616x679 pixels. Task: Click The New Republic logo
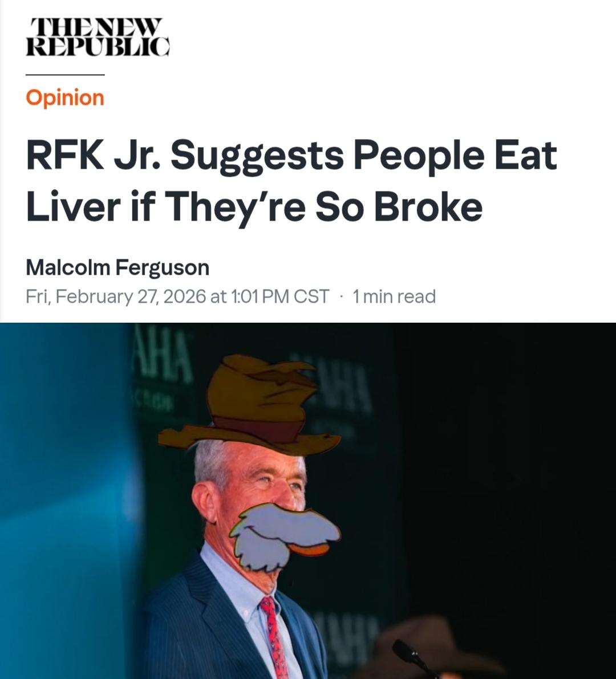click(98, 37)
